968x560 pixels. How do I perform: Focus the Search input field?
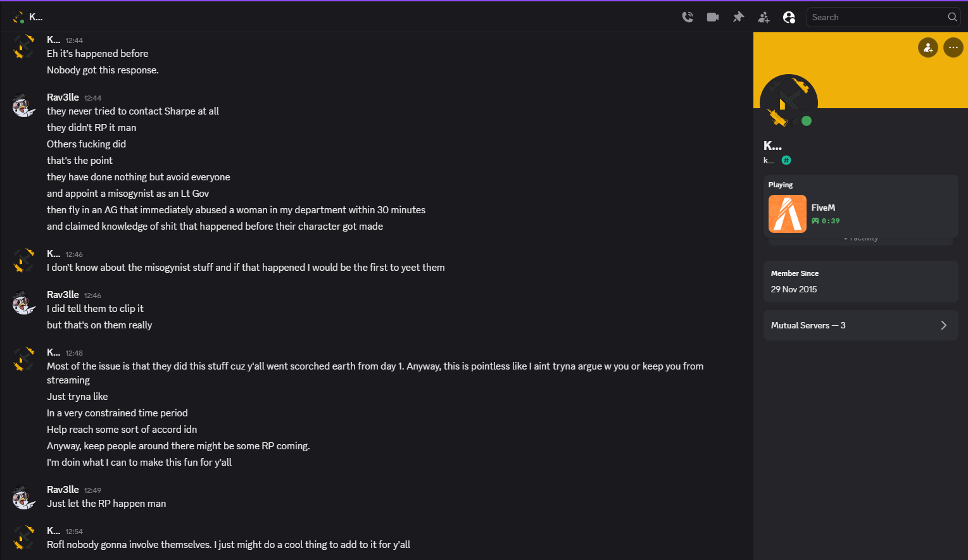pyautogui.click(x=877, y=17)
